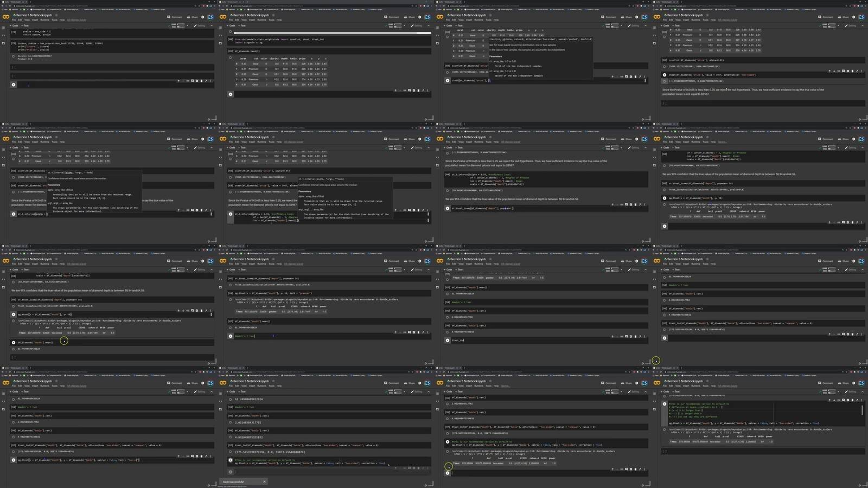Click Editing mode button in top-left frame
The height and width of the screenshot is (488, 868).
(x=200, y=25)
